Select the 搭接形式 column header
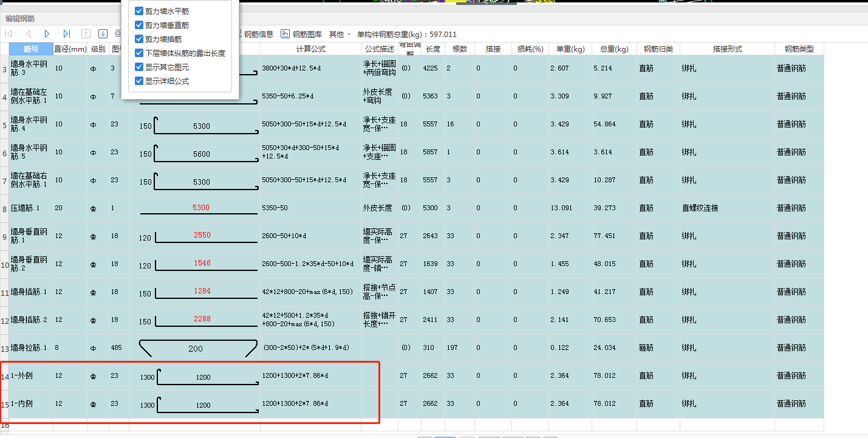Viewport: 868px width, 438px height. click(728, 49)
